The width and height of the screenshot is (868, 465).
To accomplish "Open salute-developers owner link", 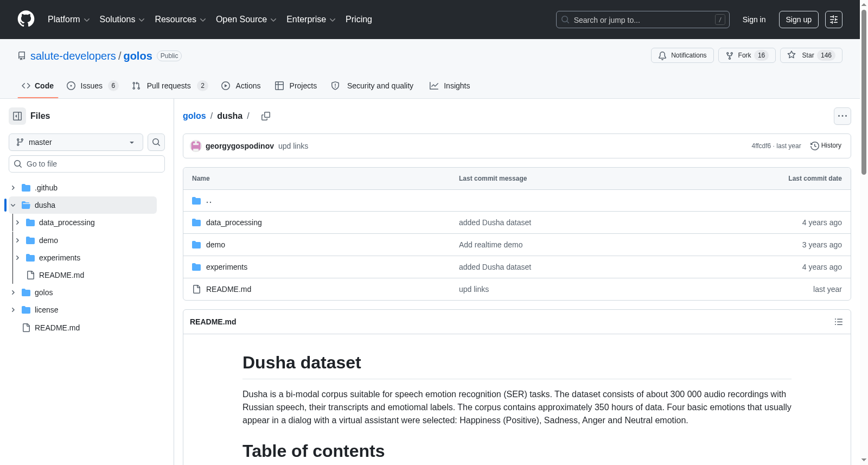I will (73, 56).
